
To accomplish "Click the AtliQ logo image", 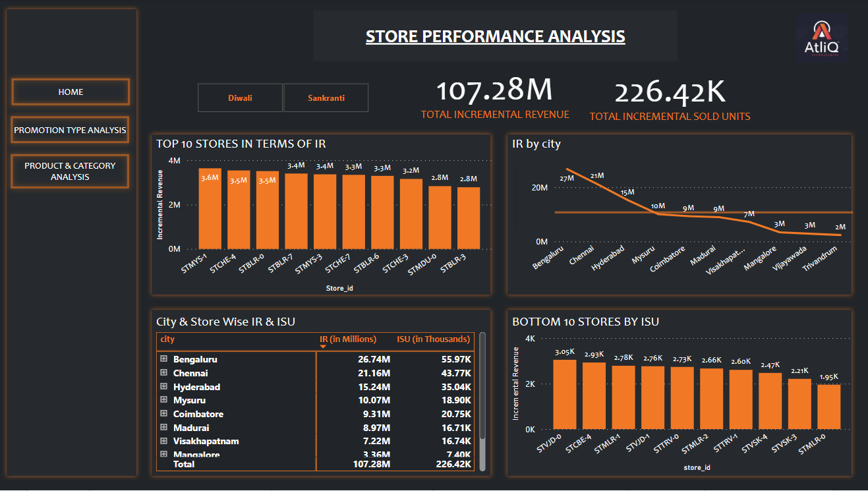I will click(x=821, y=38).
